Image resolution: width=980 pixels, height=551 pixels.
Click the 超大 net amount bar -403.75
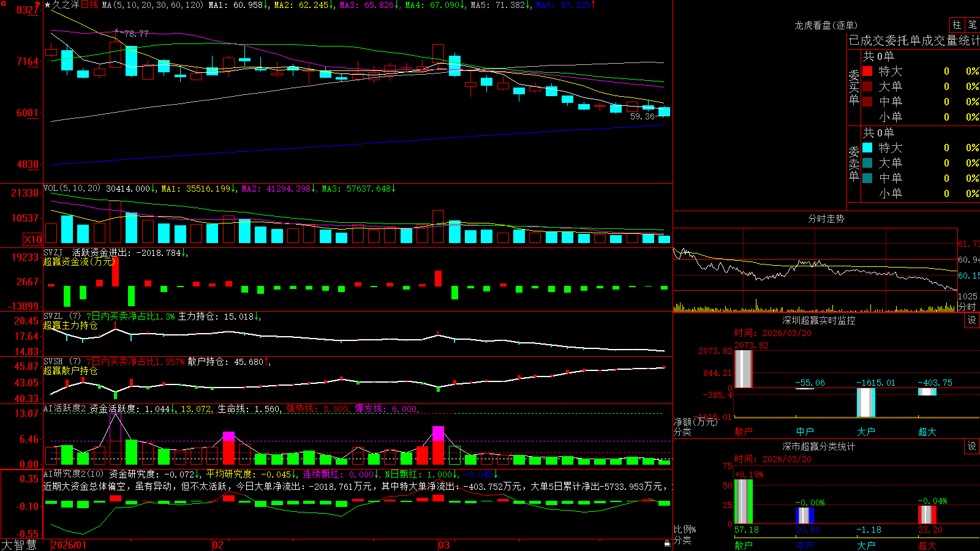click(x=927, y=392)
